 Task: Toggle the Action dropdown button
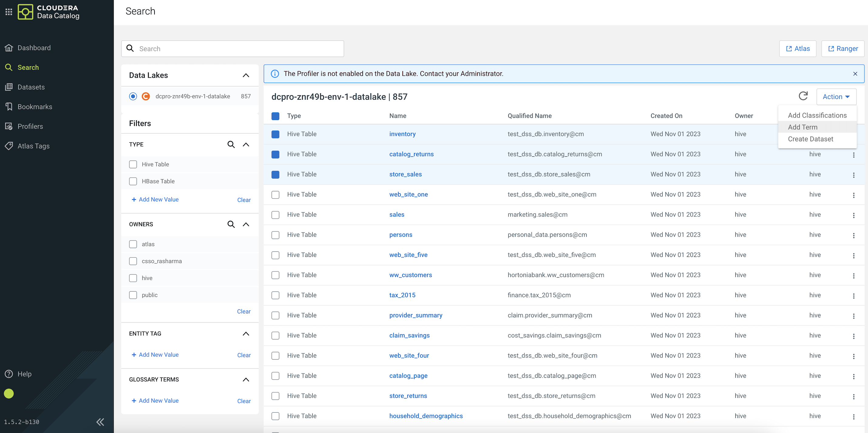[836, 97]
